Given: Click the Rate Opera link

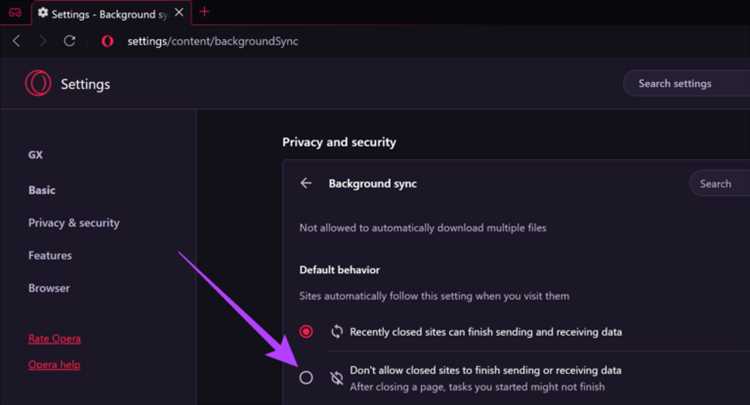Looking at the screenshot, I should tap(54, 339).
